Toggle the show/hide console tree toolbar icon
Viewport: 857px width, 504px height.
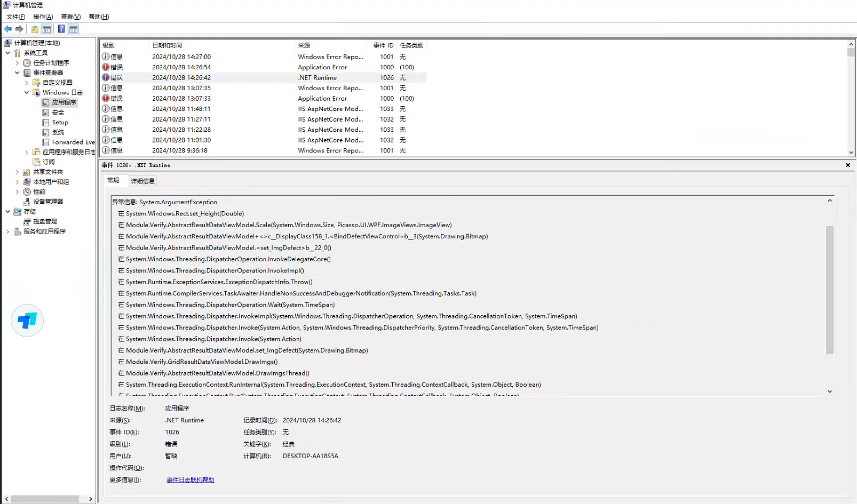(x=47, y=29)
